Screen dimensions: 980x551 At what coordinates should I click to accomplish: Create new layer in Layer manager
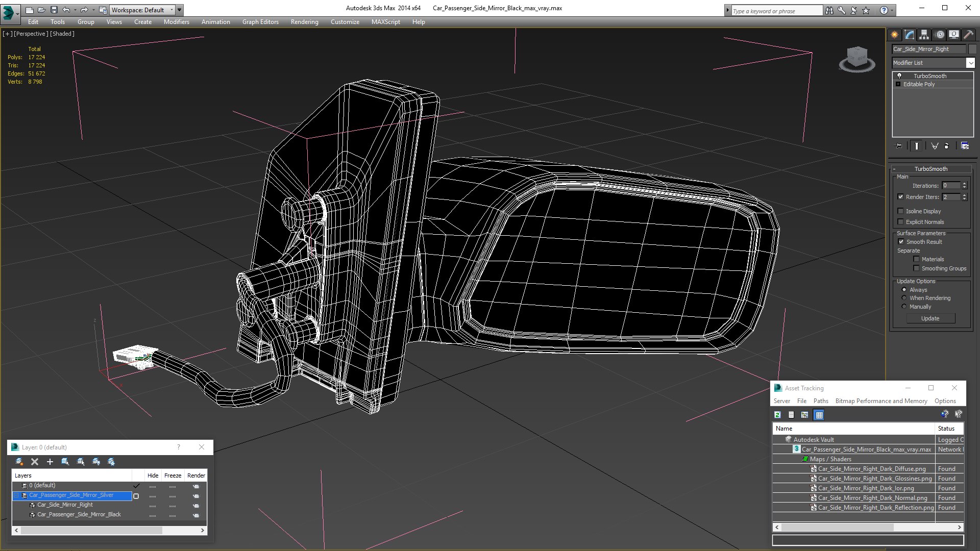click(19, 462)
